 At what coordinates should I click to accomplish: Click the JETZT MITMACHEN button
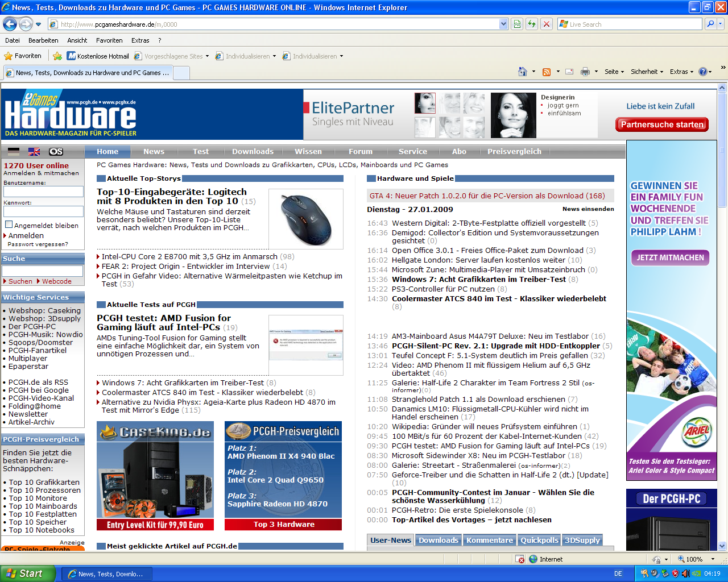(670, 257)
